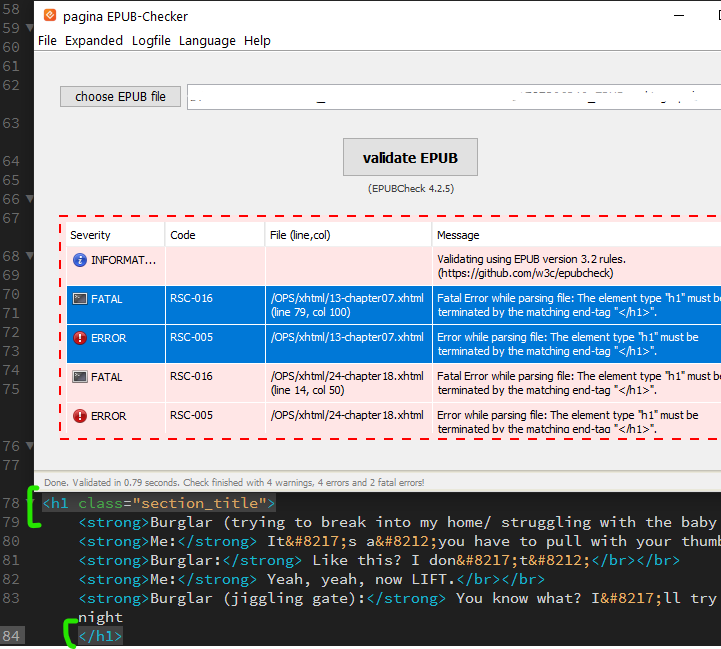Viewport: 721px width, 649px height.
Task: Click the closing </h1> tag on line 84
Action: [x=100, y=636]
